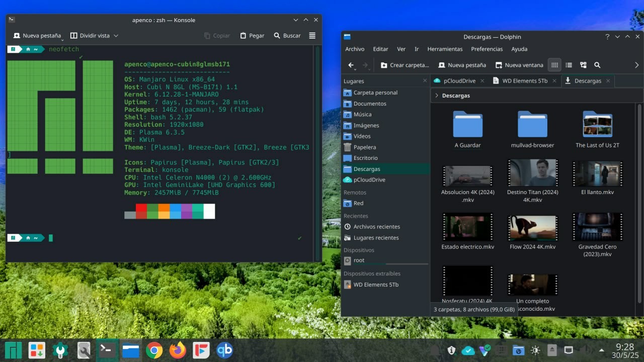Select Estado electrico.mkv thumbnail

coord(467,227)
